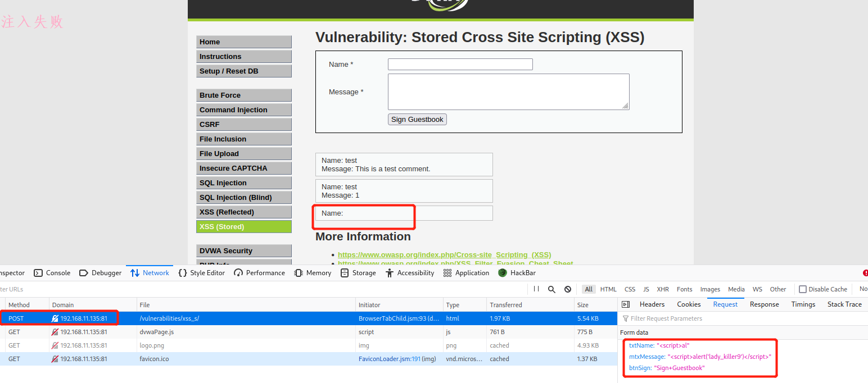Focus the guestbook Name input field
Image resolution: width=868 pixels, height=383 pixels.
point(460,65)
